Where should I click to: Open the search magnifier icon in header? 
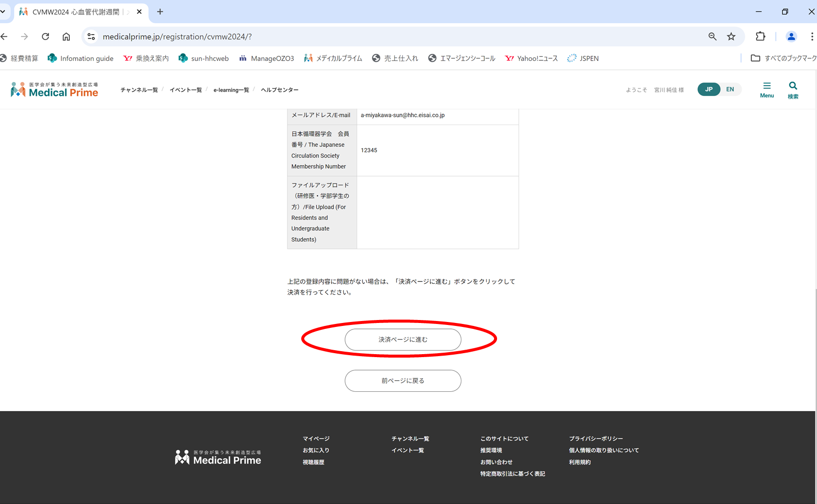click(793, 90)
